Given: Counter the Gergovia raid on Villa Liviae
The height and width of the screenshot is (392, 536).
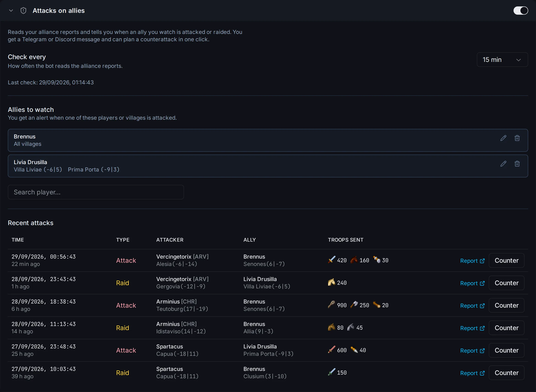Looking at the screenshot, I should [506, 283].
